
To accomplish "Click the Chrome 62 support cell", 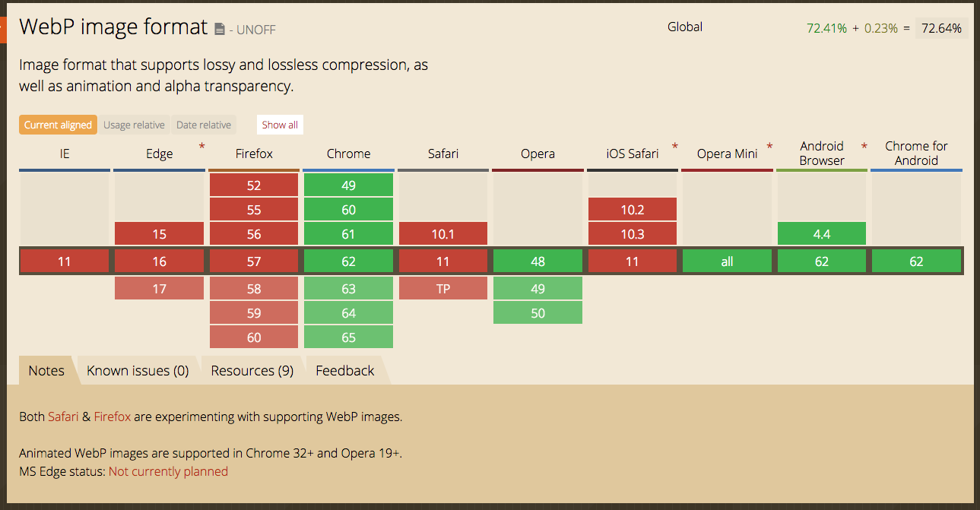I will (x=348, y=261).
